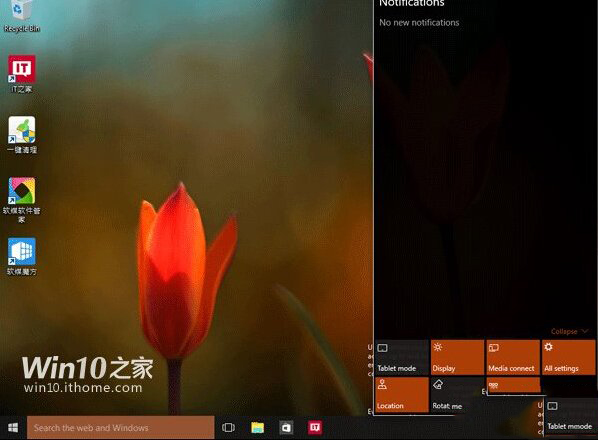Open the IT之家 desktop shortcut
The height and width of the screenshot is (440, 598).
(22, 74)
